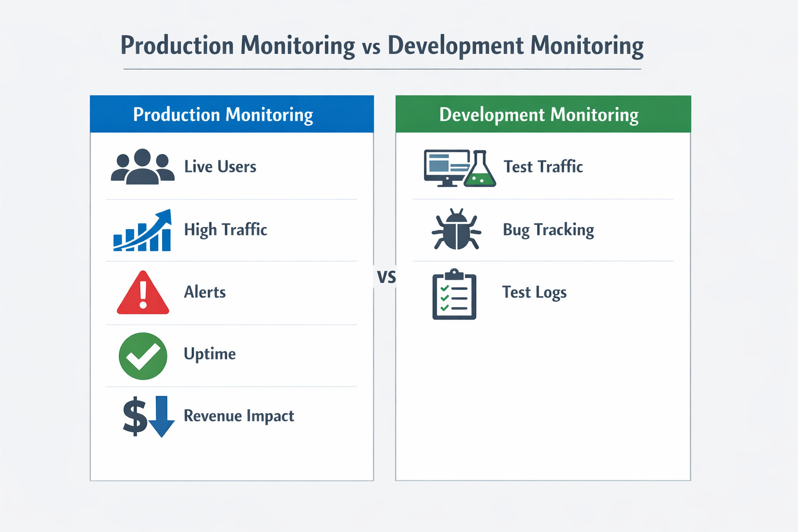The height and width of the screenshot is (532, 798).
Task: Select the Test Traffic monitor and flask icon
Action: click(x=459, y=168)
